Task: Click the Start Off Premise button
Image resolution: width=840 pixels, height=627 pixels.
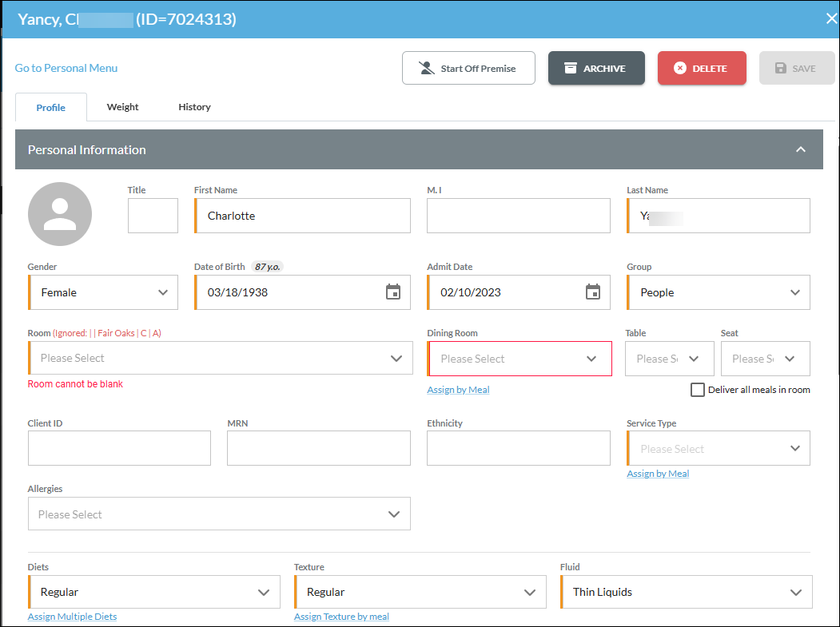Action: [x=468, y=68]
